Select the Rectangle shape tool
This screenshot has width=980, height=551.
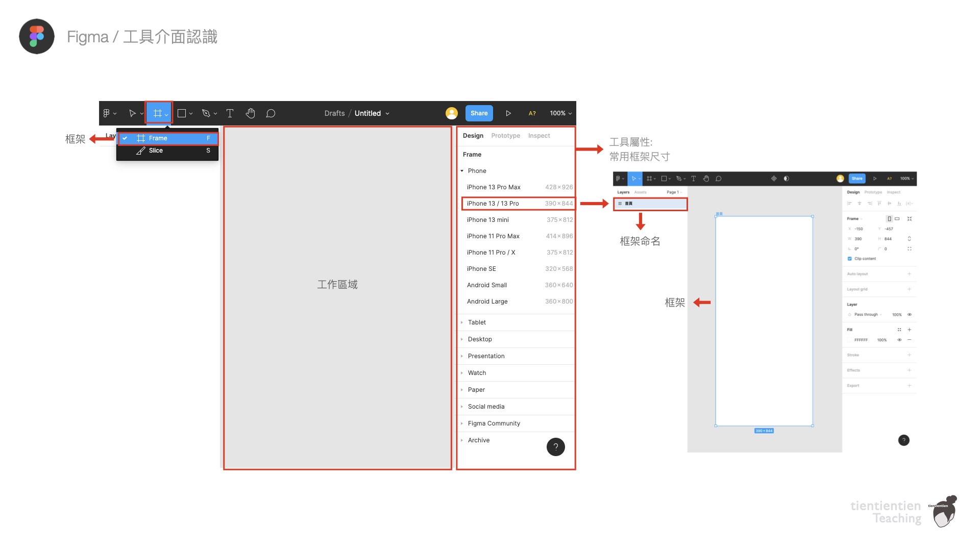(x=182, y=113)
